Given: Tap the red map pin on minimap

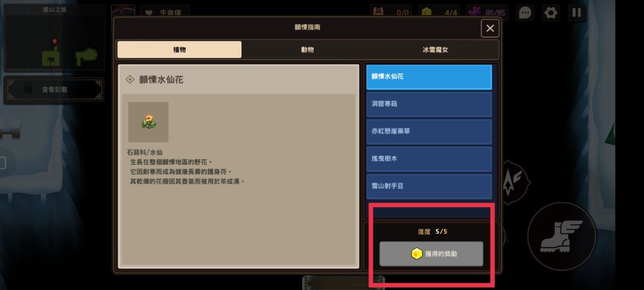Looking at the screenshot, I should (x=55, y=42).
